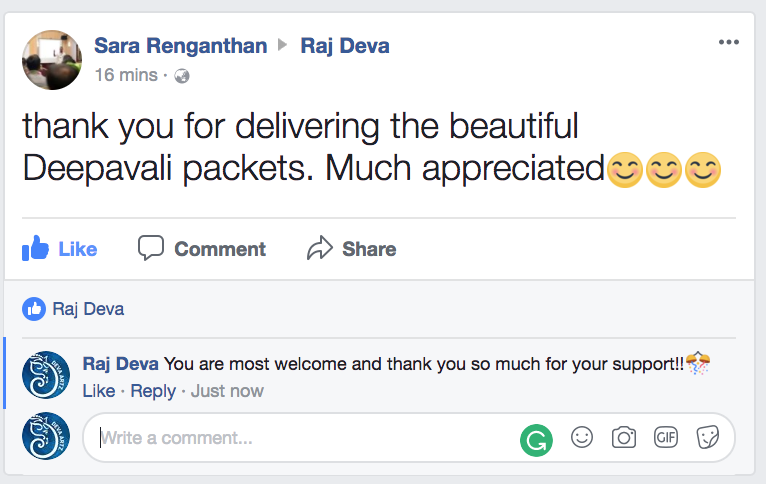Share the post
Image resolution: width=766 pixels, height=484 pixels.
click(x=352, y=249)
